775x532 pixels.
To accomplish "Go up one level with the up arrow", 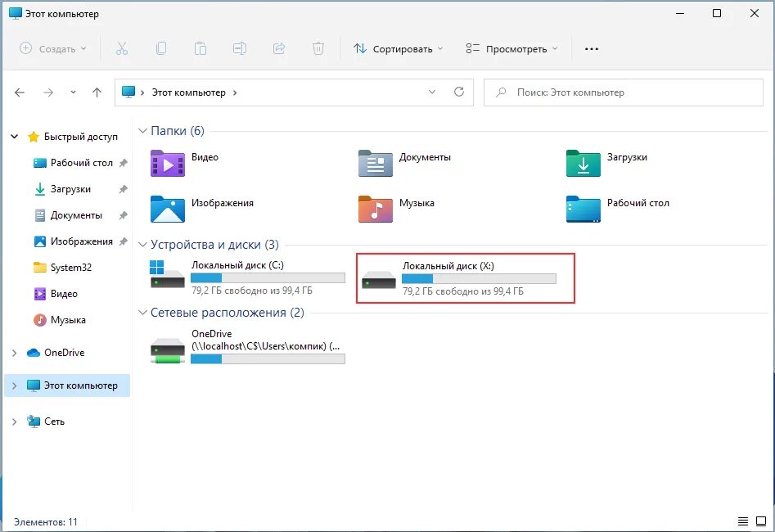I will [x=97, y=92].
